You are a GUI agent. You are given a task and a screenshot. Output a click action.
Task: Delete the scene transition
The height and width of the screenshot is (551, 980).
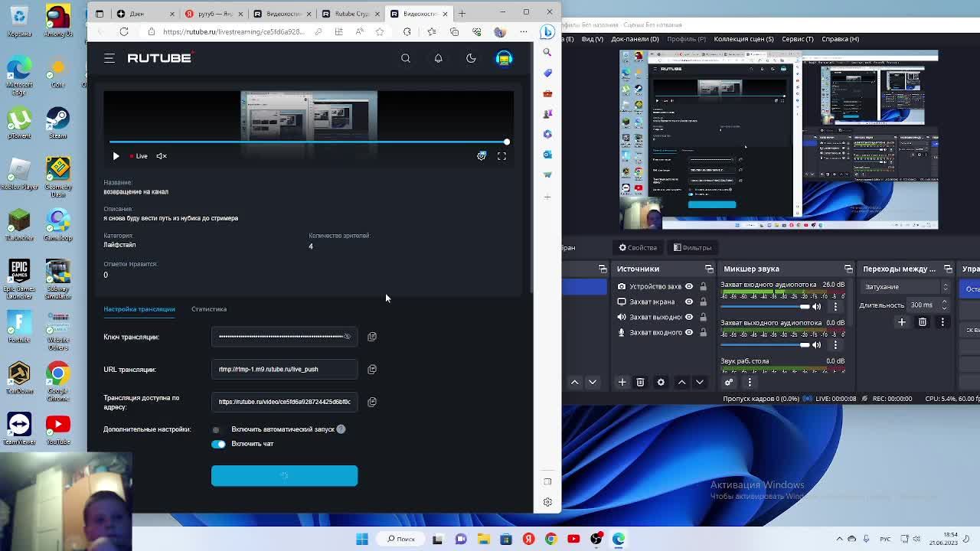coord(923,322)
